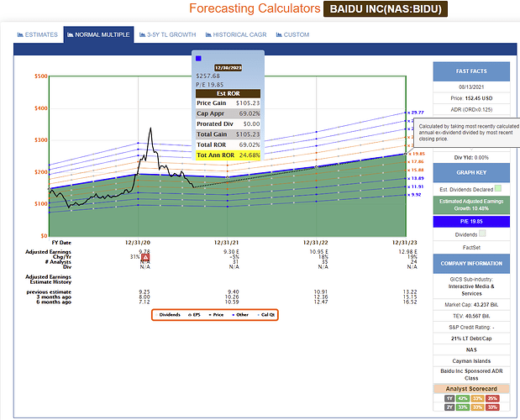Click the x 17.86 multiple label
520x420 pixels.
pyautogui.click(x=416, y=162)
